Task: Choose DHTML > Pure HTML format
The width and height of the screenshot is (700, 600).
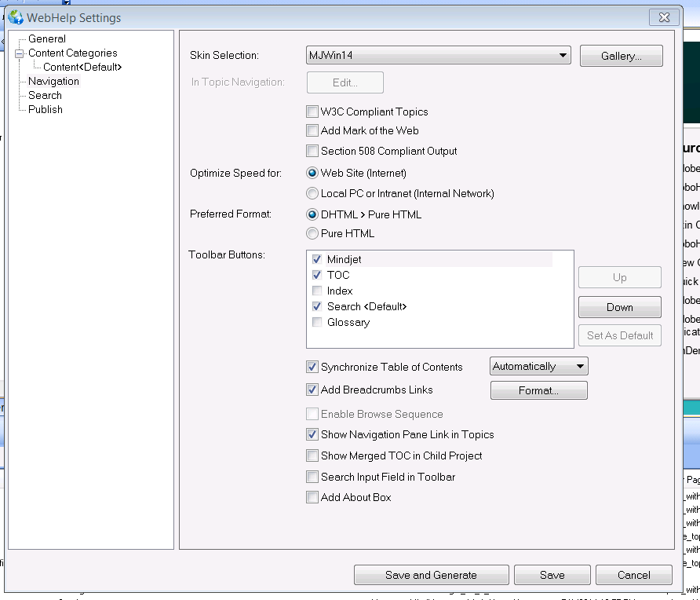Action: [312, 214]
